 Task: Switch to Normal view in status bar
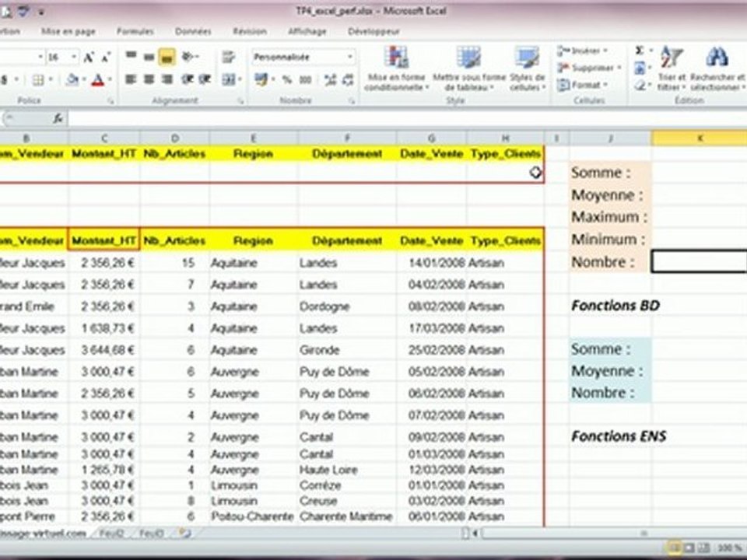[674, 548]
